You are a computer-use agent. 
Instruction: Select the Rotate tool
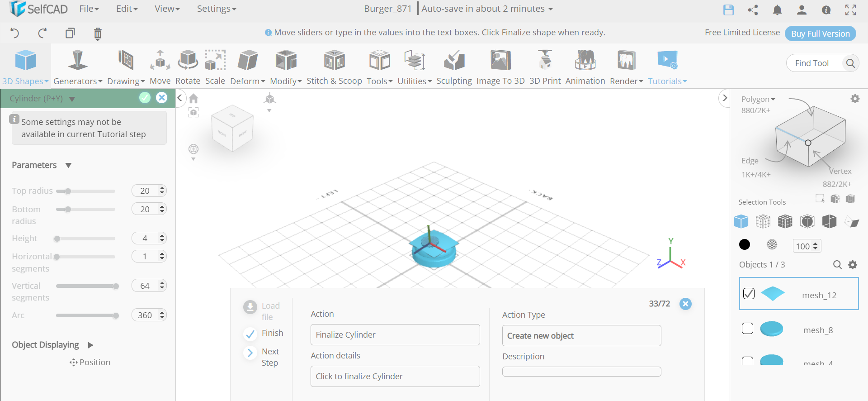pyautogui.click(x=188, y=67)
